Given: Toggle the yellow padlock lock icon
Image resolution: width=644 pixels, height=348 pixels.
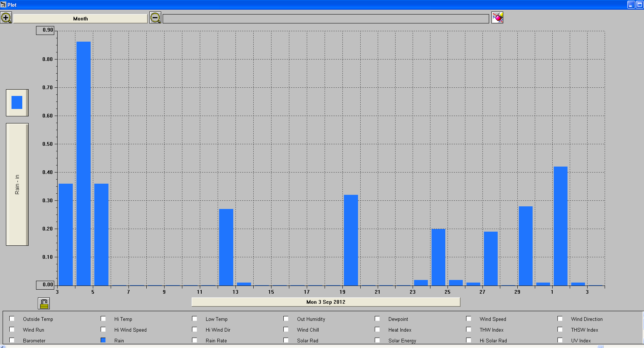Looking at the screenshot, I should (44, 303).
